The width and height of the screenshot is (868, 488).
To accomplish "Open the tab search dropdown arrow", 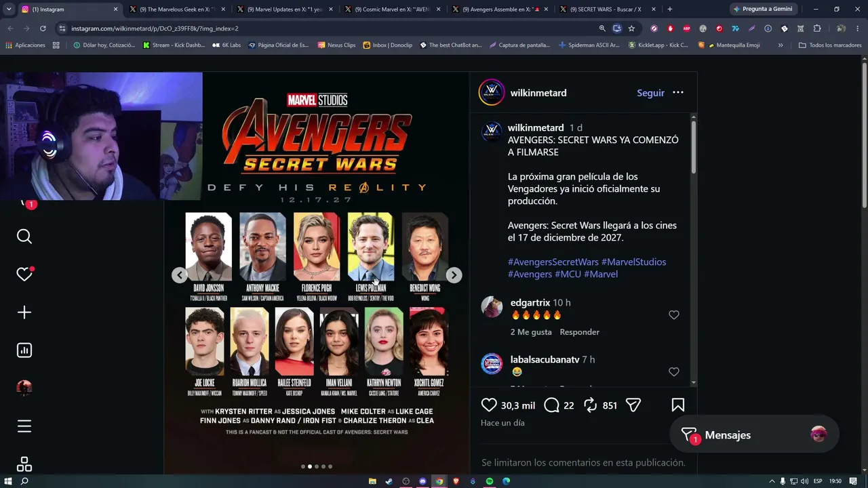I will pyautogui.click(x=9, y=9).
